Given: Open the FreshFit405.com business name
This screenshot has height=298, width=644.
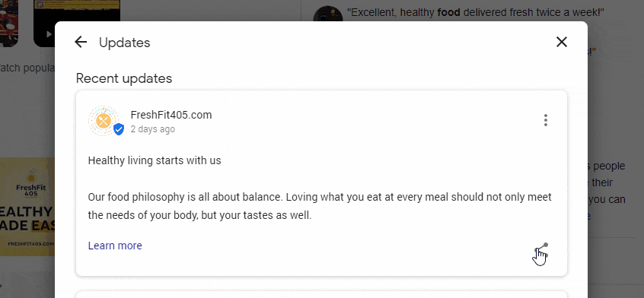Looking at the screenshot, I should coord(171,116).
